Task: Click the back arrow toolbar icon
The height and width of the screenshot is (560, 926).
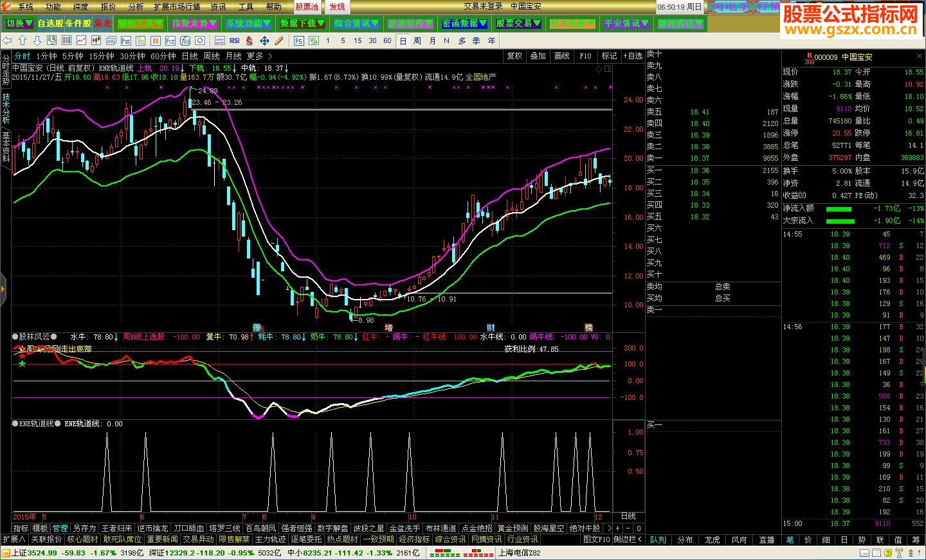Action: [7, 41]
